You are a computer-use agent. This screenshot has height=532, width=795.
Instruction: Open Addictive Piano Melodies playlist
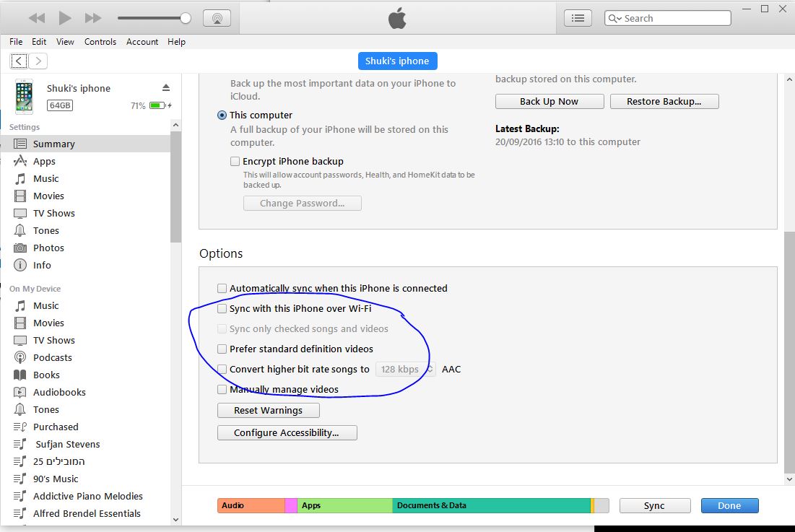coord(86,496)
